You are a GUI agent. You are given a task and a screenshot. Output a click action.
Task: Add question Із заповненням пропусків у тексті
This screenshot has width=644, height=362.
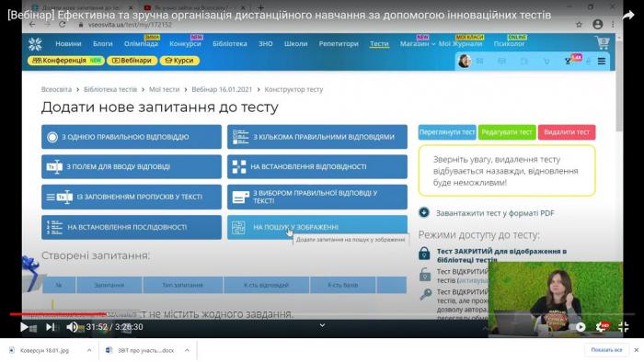(132, 197)
